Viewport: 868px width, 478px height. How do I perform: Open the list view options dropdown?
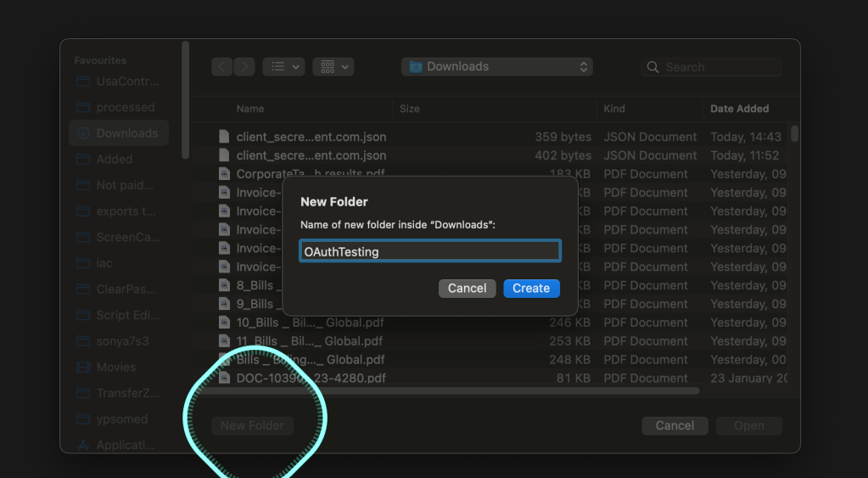(283, 67)
